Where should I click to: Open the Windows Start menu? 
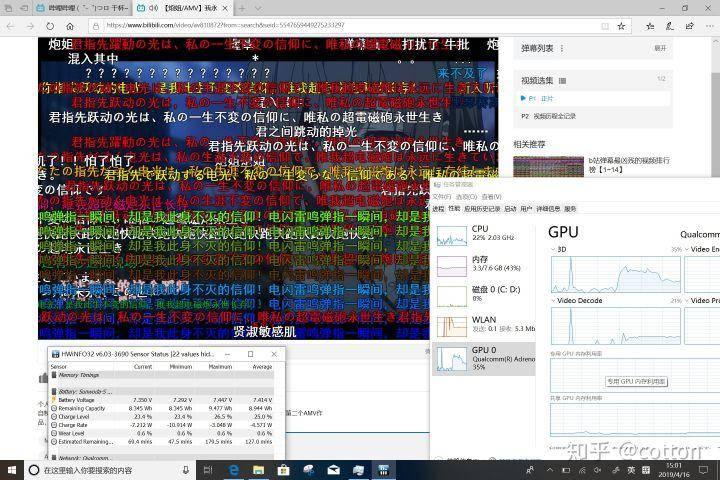[12, 470]
